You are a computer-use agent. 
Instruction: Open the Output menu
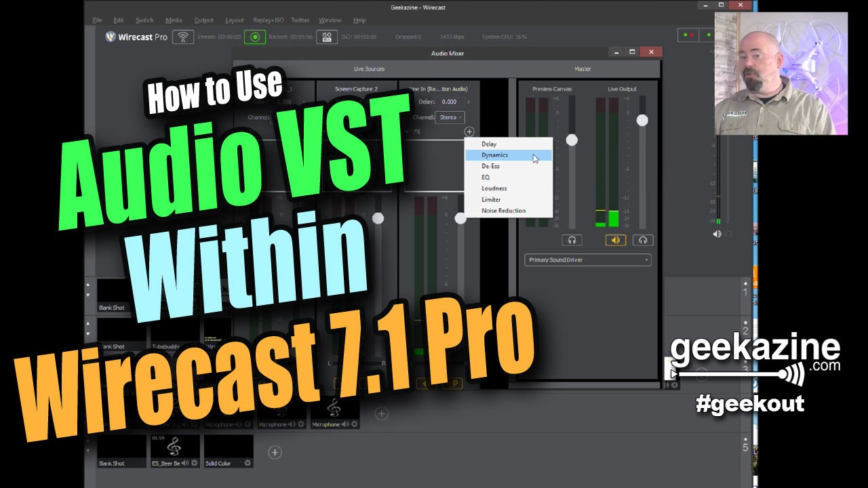coord(203,20)
